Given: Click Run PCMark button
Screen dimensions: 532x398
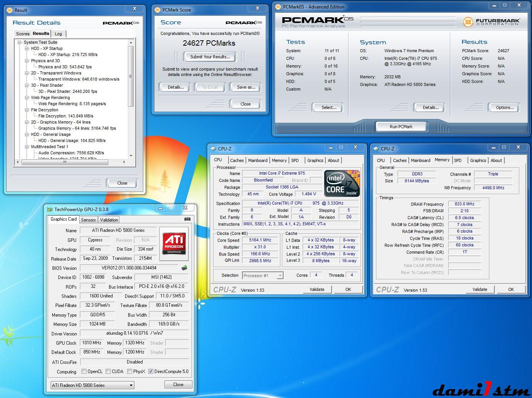Looking at the screenshot, I should tap(401, 127).
